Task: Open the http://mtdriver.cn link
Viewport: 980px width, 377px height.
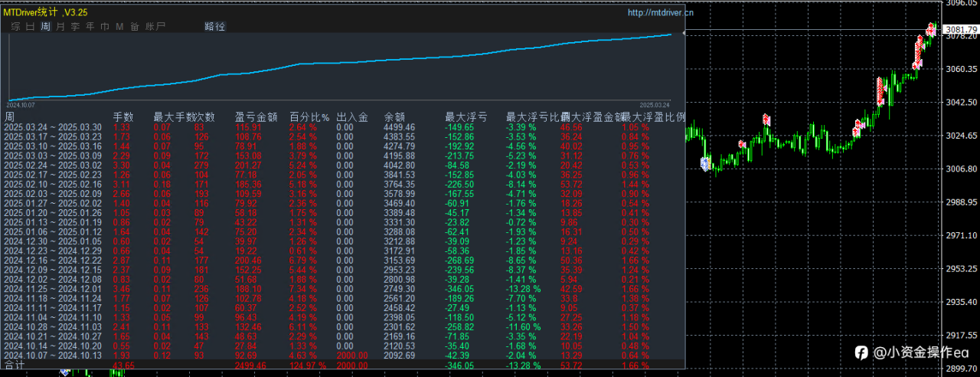Action: pyautogui.click(x=661, y=12)
